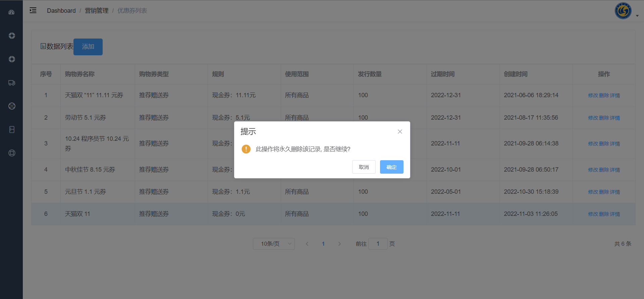Screen dimensions: 644x299
Task: Click 详情 for 元旦节 1.1 元券
Action: (x=615, y=192)
